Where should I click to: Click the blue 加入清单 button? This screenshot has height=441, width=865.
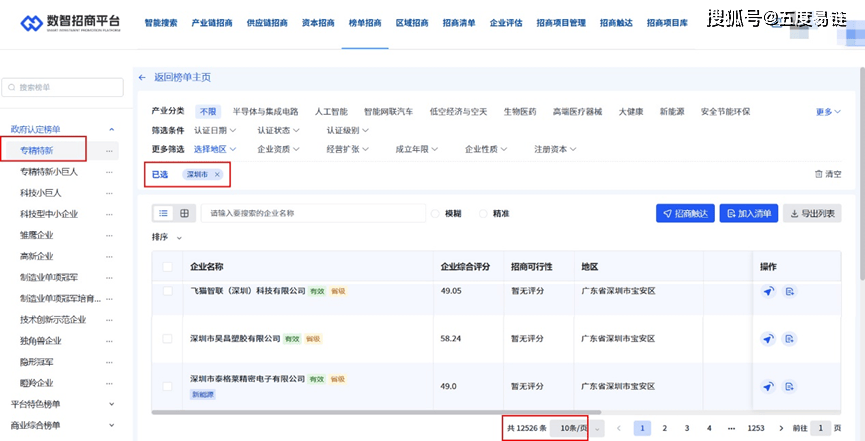748,213
